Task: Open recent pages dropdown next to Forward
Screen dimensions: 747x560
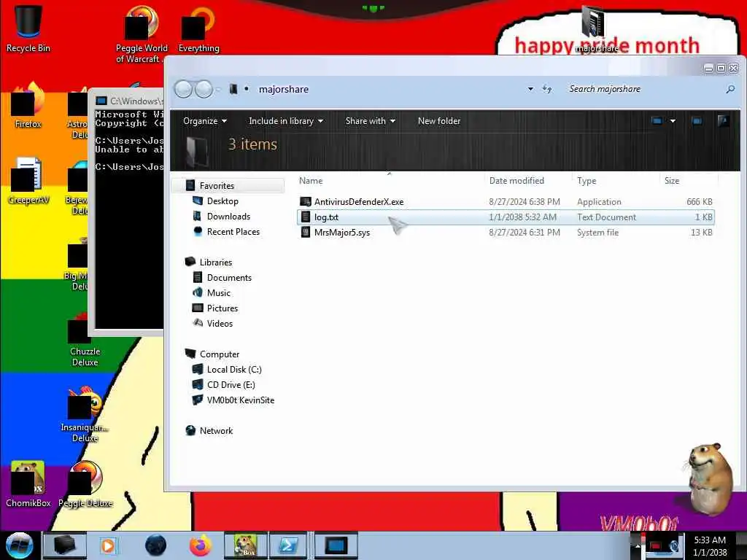Action: (x=217, y=89)
